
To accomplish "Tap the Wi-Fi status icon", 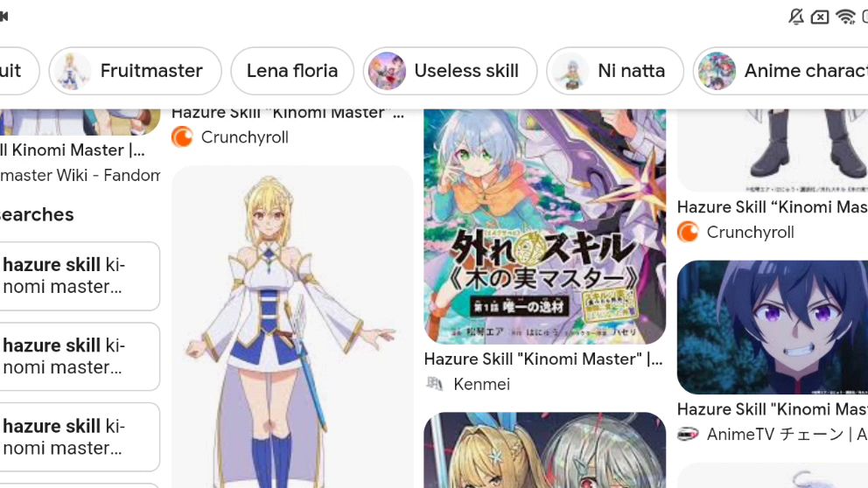I will coord(845,17).
